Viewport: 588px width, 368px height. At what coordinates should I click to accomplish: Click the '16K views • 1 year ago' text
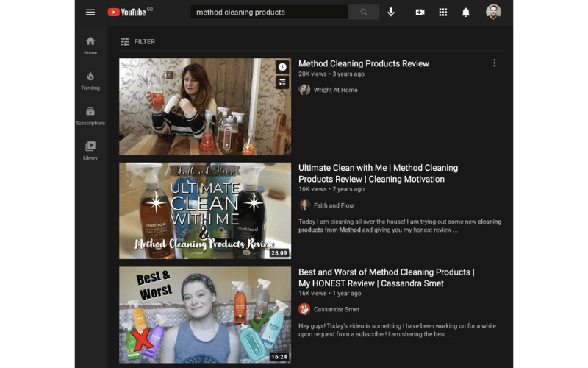(x=330, y=293)
